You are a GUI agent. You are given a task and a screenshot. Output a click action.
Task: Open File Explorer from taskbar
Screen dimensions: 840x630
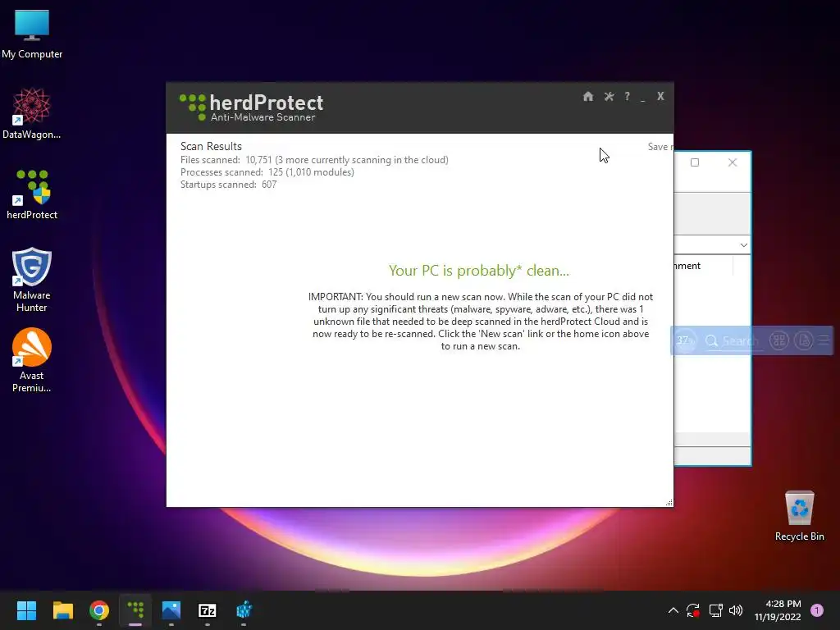pyautogui.click(x=62, y=610)
